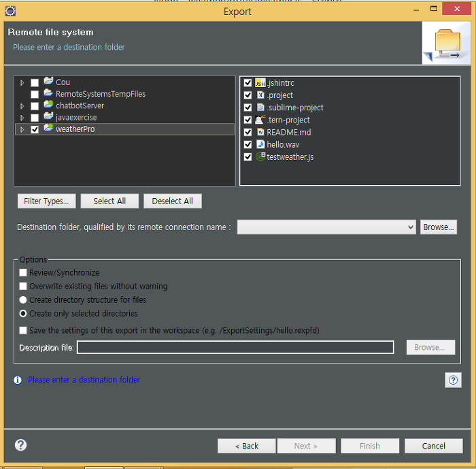
Task: Uncheck the testweather.js checkbox
Action: click(x=248, y=157)
